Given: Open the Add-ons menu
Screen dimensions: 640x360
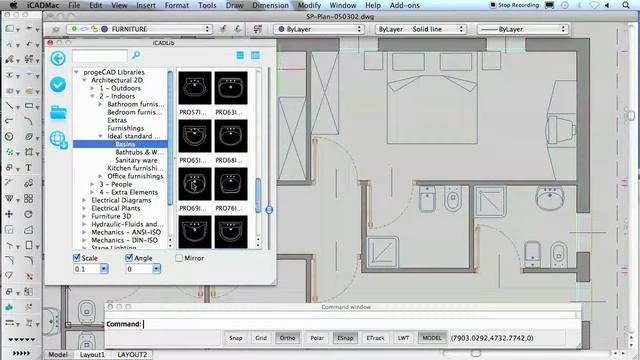Looking at the screenshot, I should 404,5.
